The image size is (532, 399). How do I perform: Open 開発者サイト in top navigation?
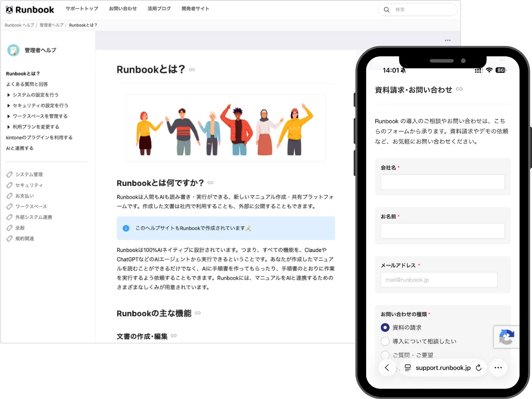tap(196, 9)
